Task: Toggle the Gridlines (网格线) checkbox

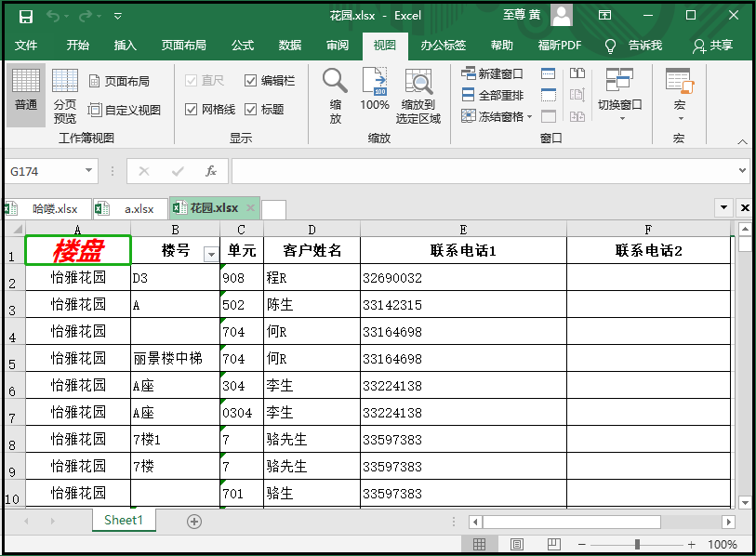Action: [192, 110]
